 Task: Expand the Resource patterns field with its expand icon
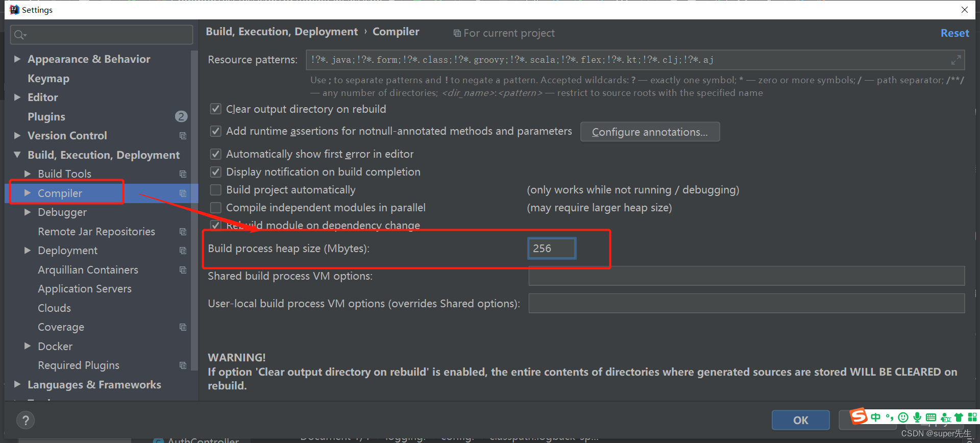[x=956, y=60]
